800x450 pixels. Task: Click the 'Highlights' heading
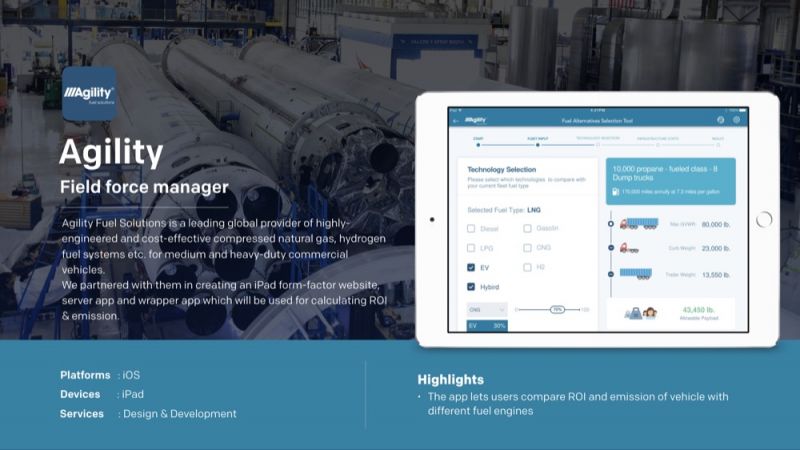click(451, 380)
